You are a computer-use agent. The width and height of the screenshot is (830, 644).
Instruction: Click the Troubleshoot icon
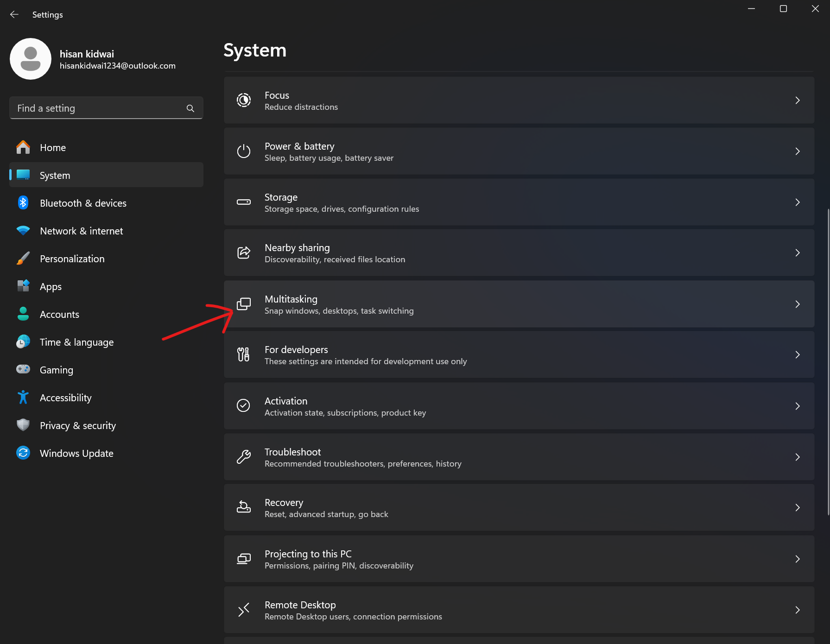click(244, 457)
